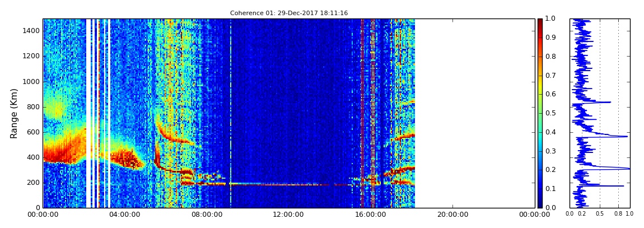Click the 200 range tick label
Image resolution: width=644 pixels, height=228 pixels.
point(33,183)
